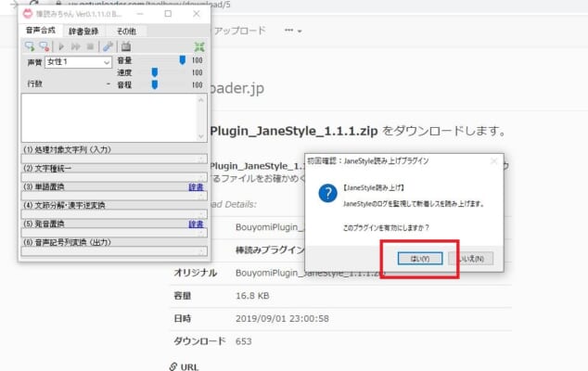Click the オリジナル row label

pos(195,273)
